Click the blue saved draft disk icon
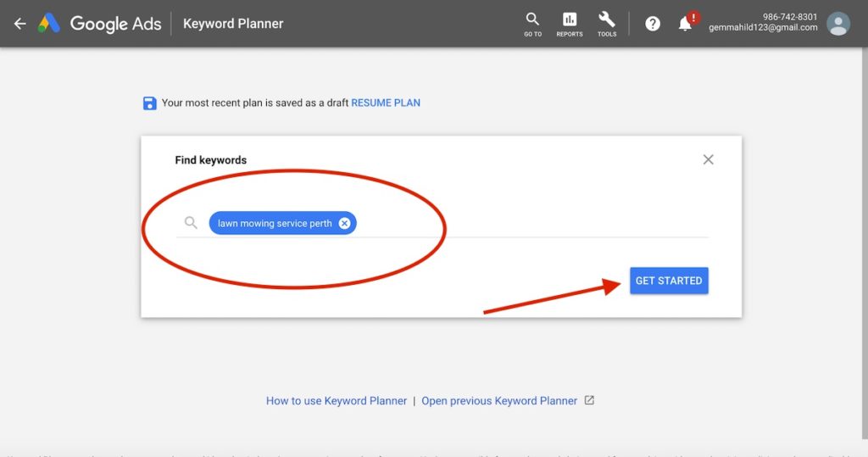The image size is (868, 457). point(149,103)
